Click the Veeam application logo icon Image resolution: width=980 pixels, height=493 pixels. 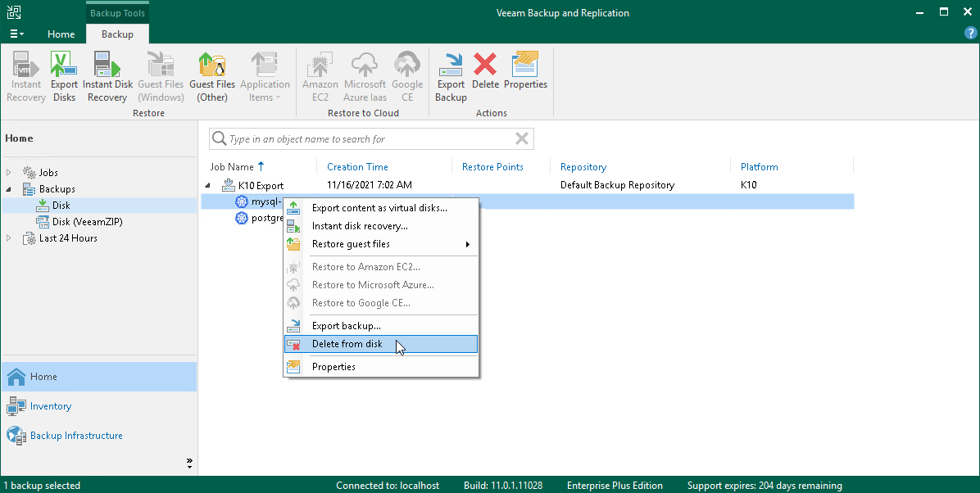(13, 11)
